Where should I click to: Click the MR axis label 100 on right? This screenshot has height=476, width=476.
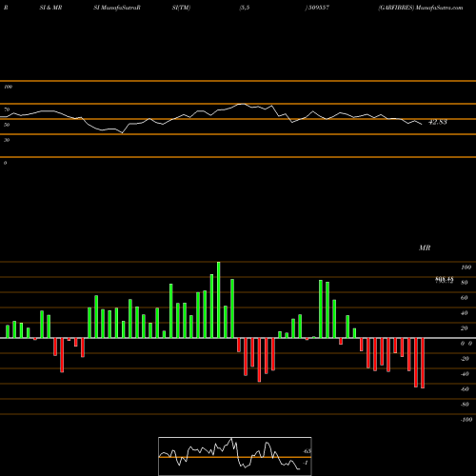pos(466,268)
